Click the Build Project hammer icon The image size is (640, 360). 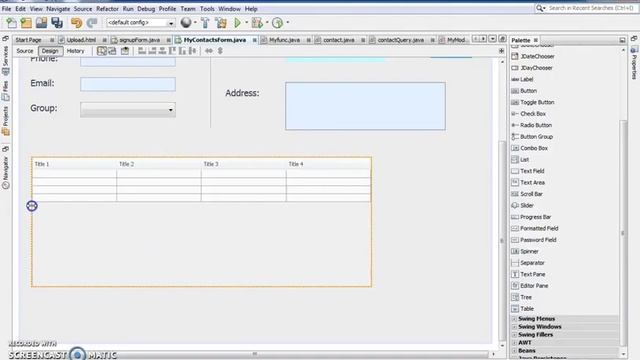205,23
